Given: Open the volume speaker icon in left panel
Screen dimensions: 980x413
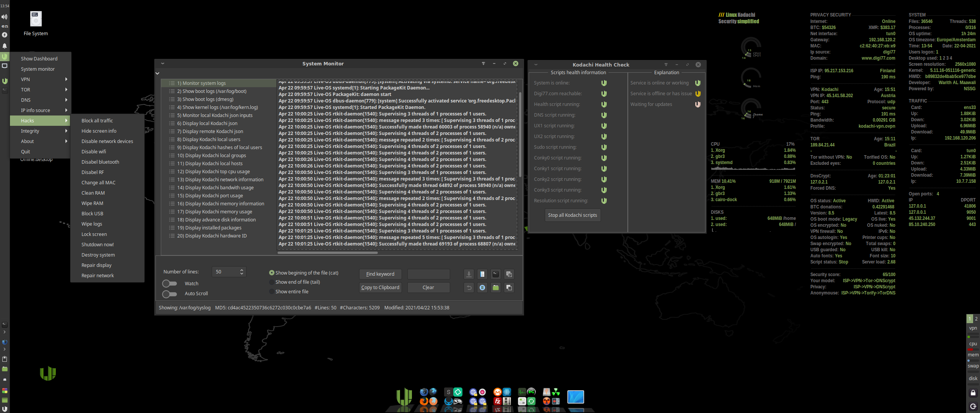Looking at the screenshot, I should pos(5,17).
